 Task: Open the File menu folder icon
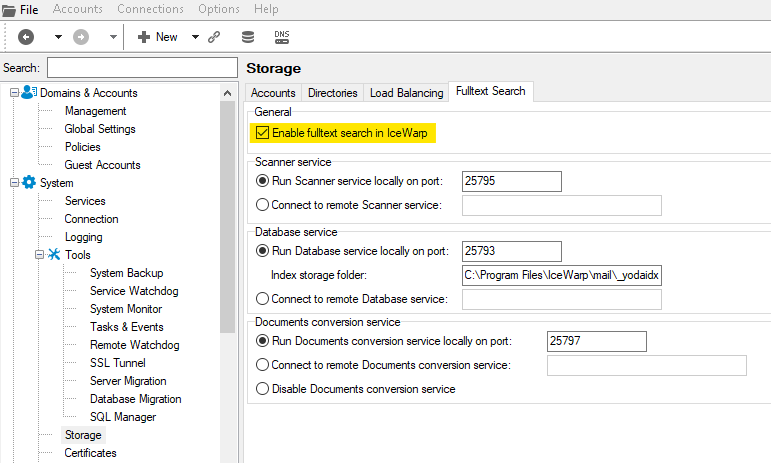pos(9,10)
